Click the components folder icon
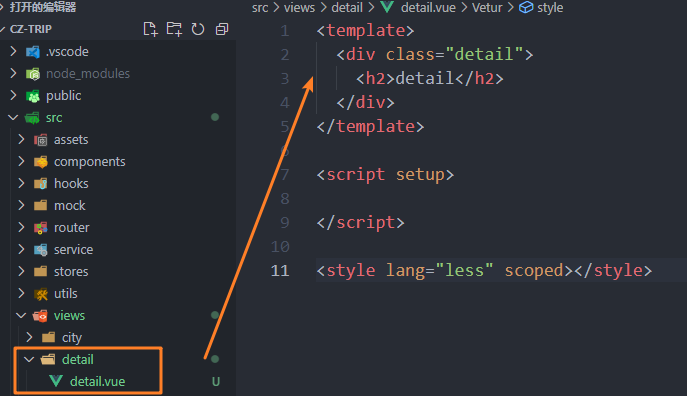The image size is (687, 396). [x=41, y=162]
